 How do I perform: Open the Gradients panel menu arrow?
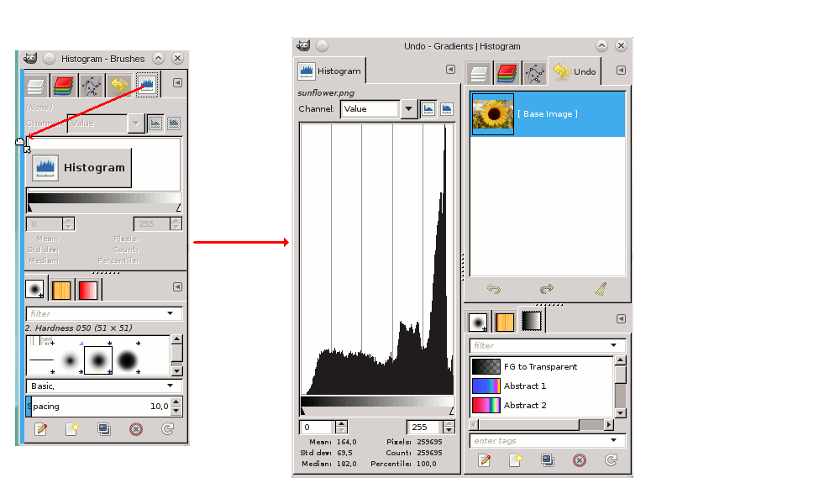tap(620, 319)
